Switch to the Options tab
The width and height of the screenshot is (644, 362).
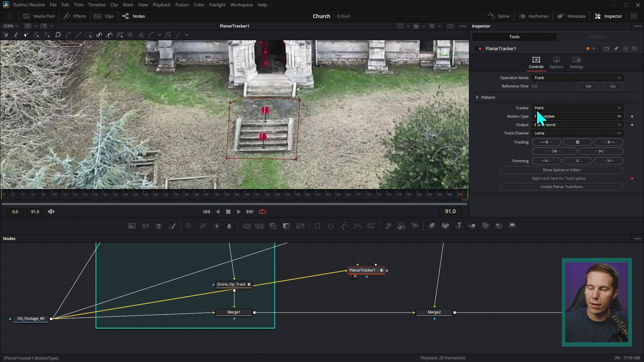556,62
